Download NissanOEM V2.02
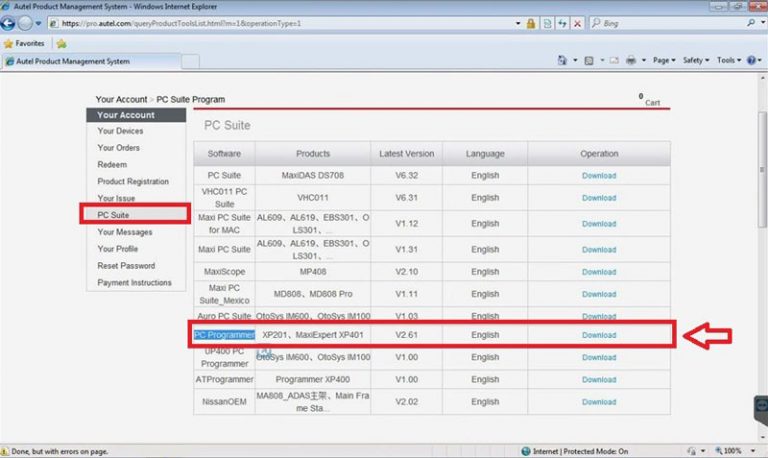768x458 pixels. coord(599,402)
